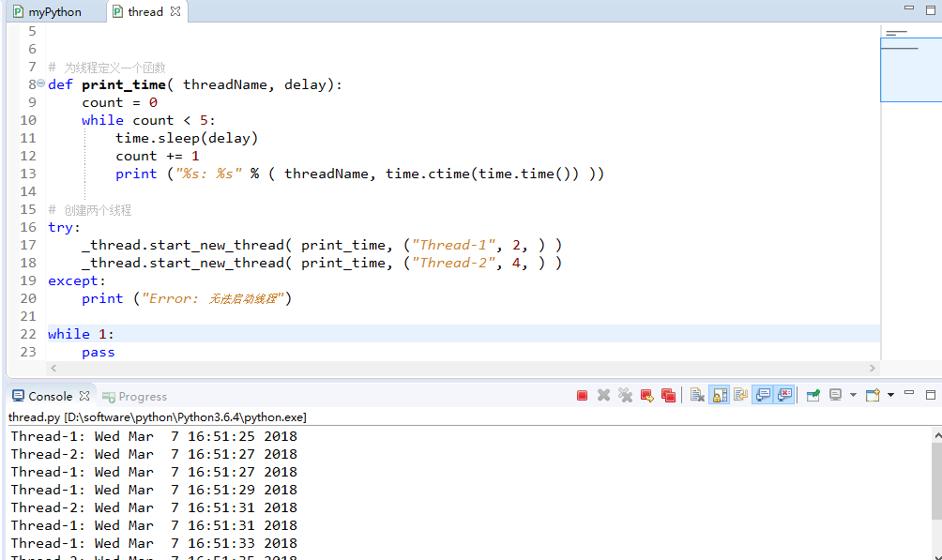942x560 pixels.
Task: Click 'count = 0' on line 9
Action: [120, 103]
